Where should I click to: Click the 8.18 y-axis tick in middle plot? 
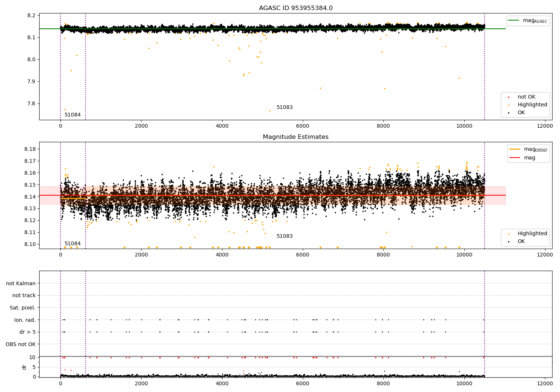point(30,149)
